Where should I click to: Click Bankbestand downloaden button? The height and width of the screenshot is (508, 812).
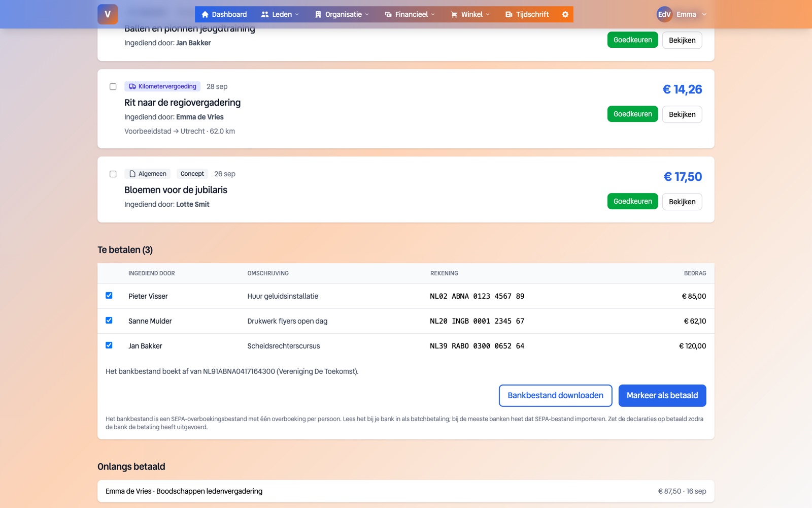(556, 396)
